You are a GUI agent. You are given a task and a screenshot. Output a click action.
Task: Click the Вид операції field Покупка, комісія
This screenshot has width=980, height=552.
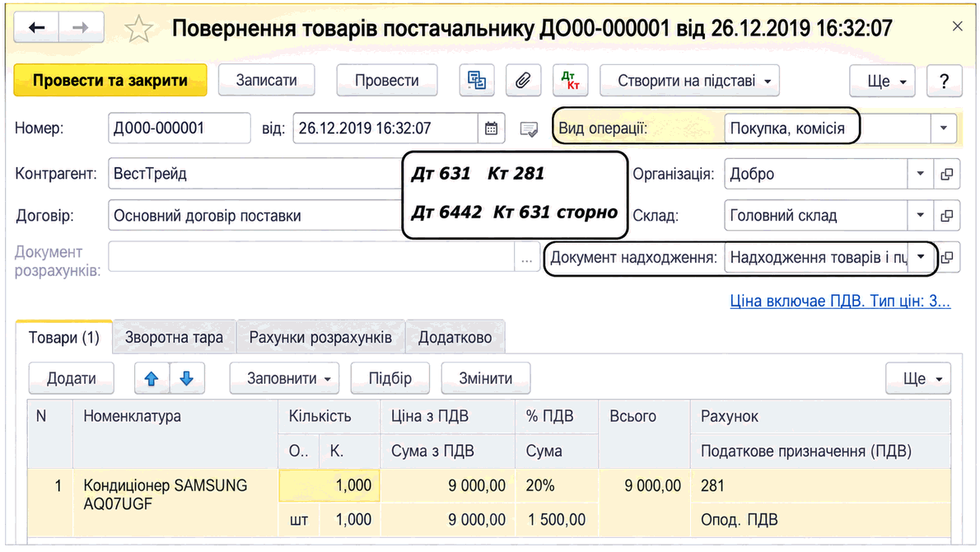coord(828,129)
